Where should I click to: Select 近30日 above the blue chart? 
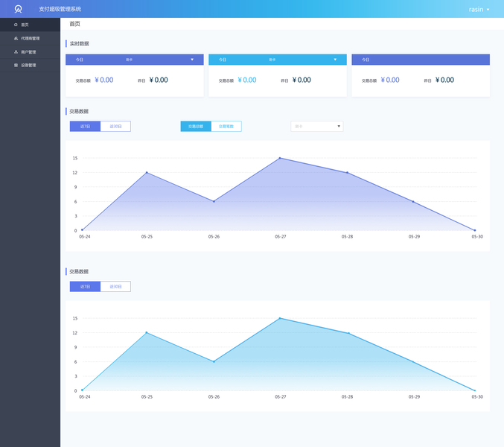pos(115,287)
